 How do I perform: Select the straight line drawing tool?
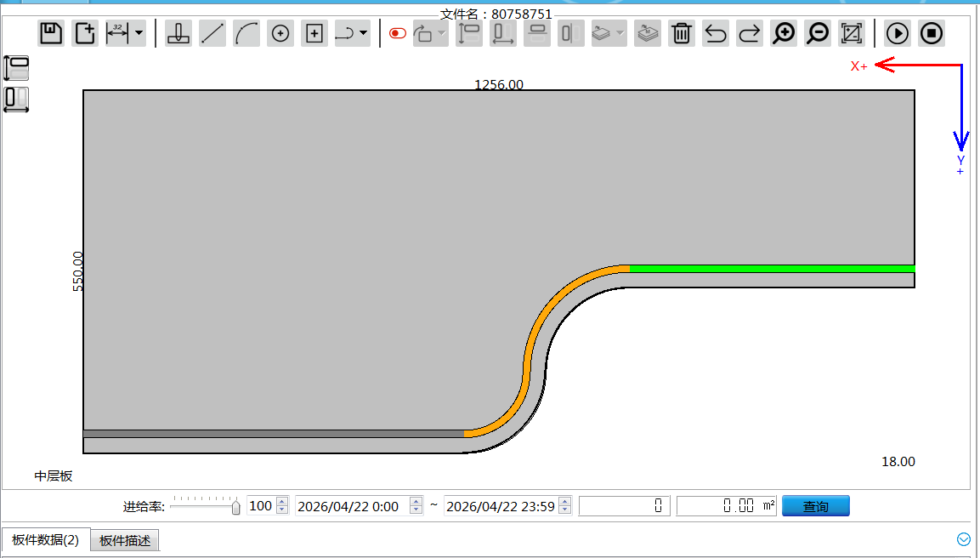coord(212,33)
